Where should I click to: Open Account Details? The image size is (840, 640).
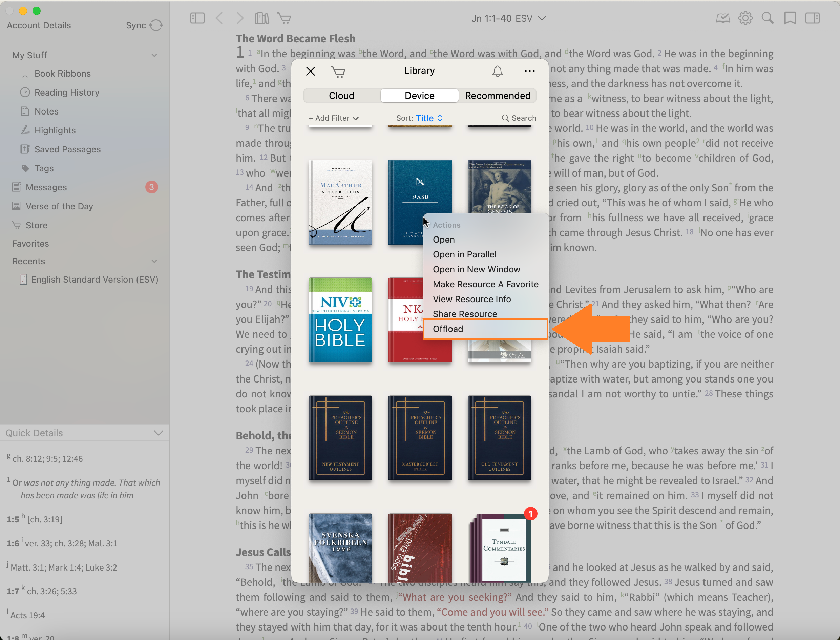coord(39,25)
